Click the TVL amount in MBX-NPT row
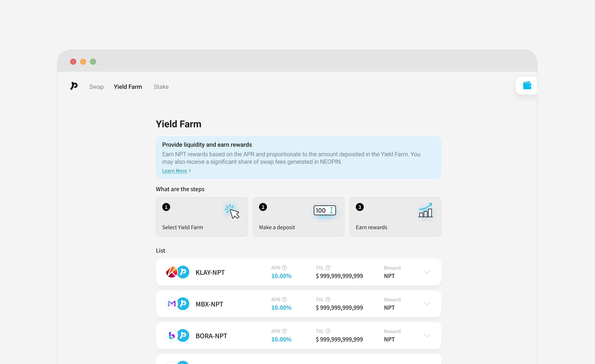 pyautogui.click(x=339, y=307)
